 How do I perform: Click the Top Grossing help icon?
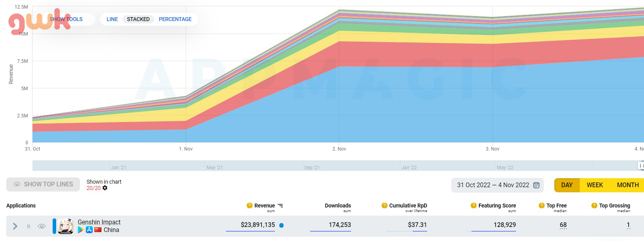pyautogui.click(x=594, y=206)
